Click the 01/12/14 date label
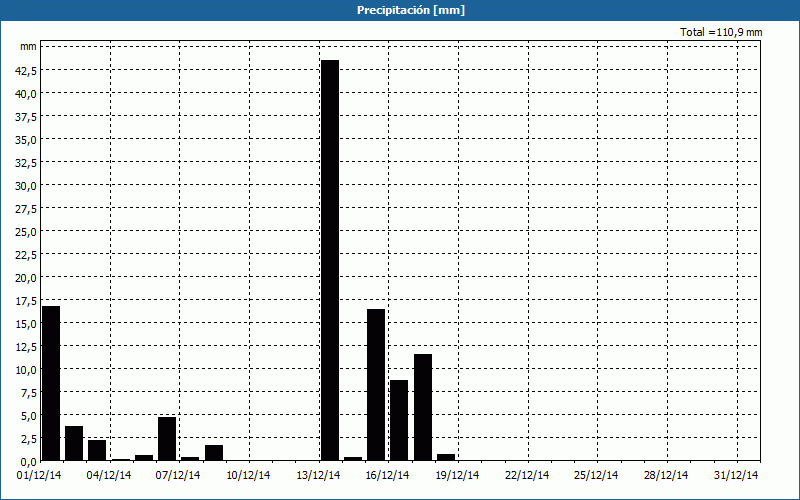This screenshot has height=500, width=800. pos(39,475)
